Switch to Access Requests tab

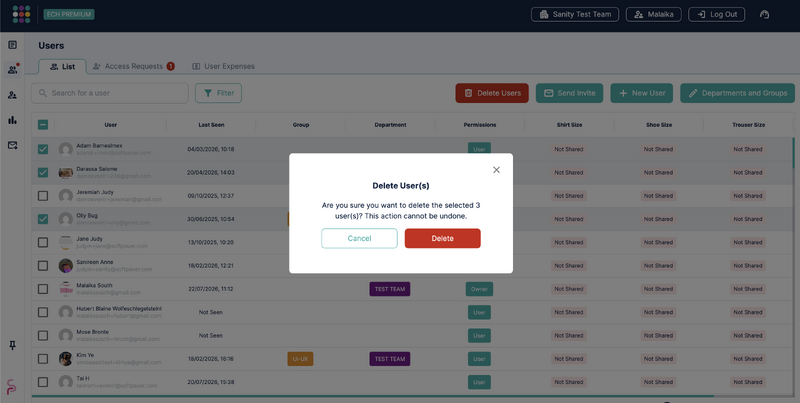coord(134,66)
